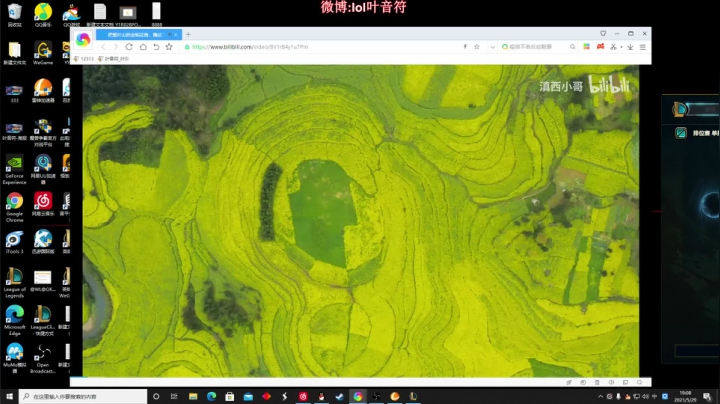Click the Windows taskbar search box

point(84,396)
